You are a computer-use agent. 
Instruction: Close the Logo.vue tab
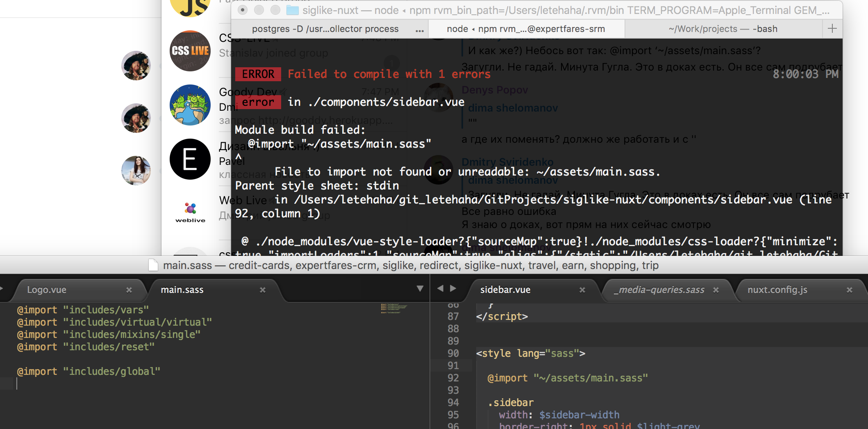click(129, 290)
